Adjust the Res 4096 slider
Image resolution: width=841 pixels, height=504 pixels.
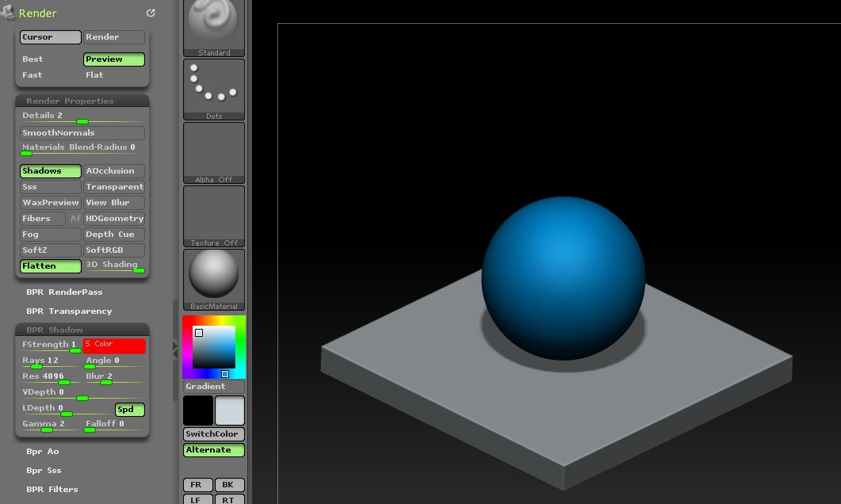51,377
